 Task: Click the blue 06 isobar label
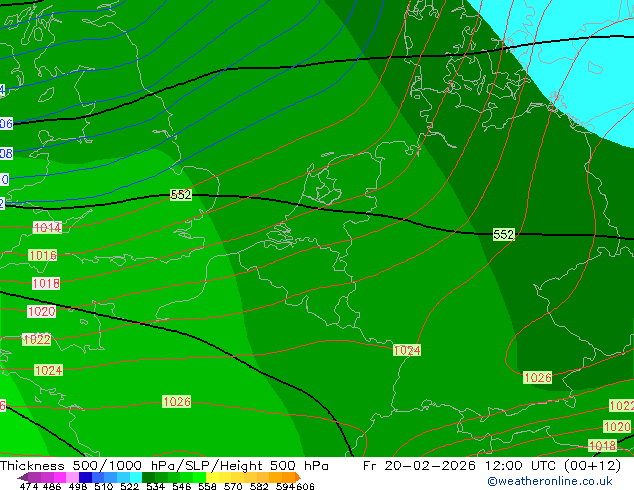(6, 123)
